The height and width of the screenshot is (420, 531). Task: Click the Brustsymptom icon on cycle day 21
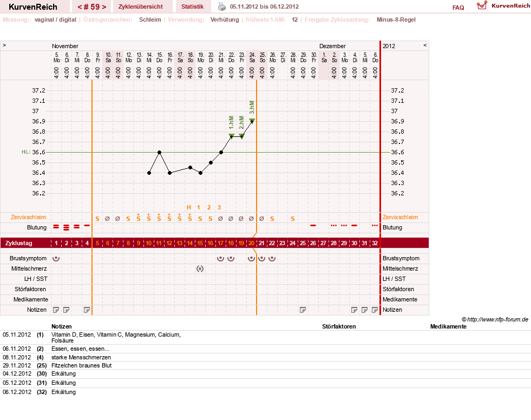point(261,258)
